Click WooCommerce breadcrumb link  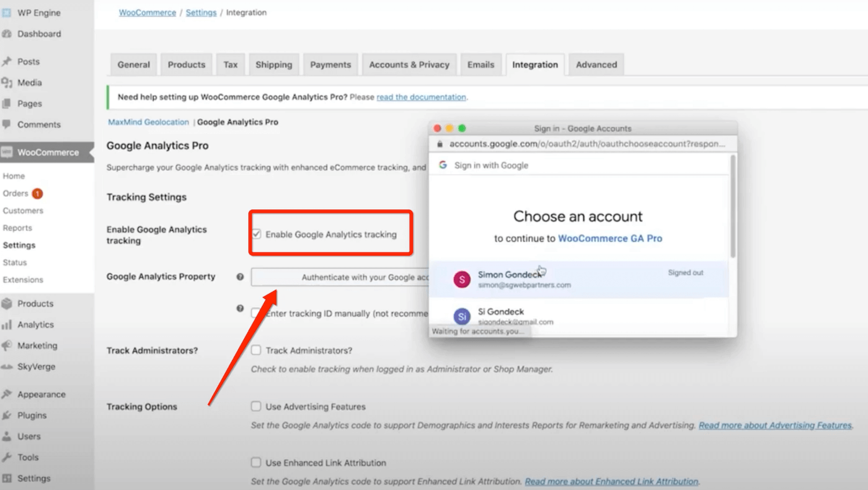148,12
